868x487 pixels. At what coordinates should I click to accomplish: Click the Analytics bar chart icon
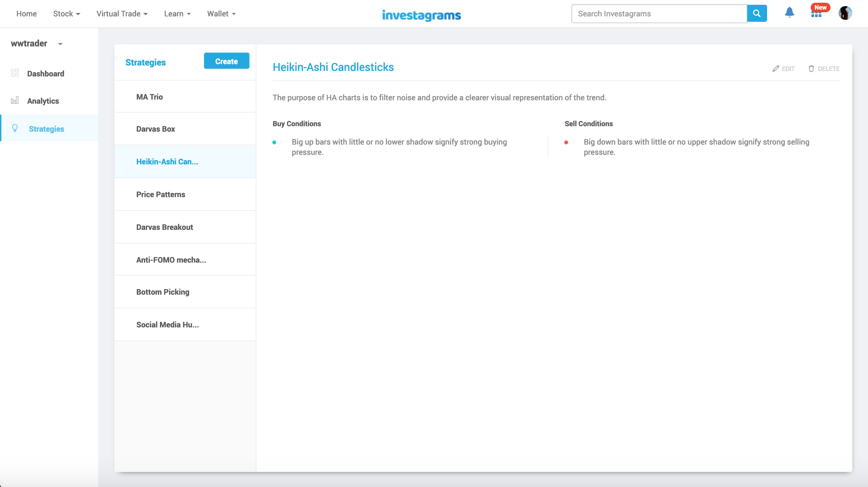[x=15, y=101]
